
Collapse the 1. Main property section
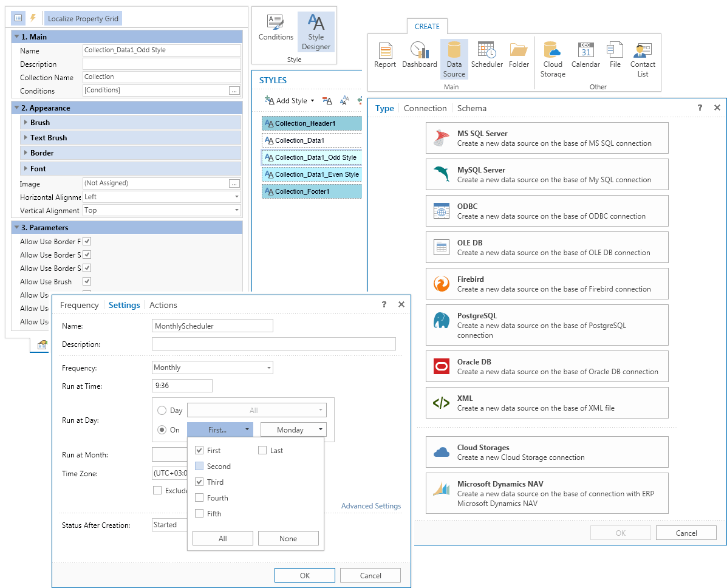tap(16, 36)
